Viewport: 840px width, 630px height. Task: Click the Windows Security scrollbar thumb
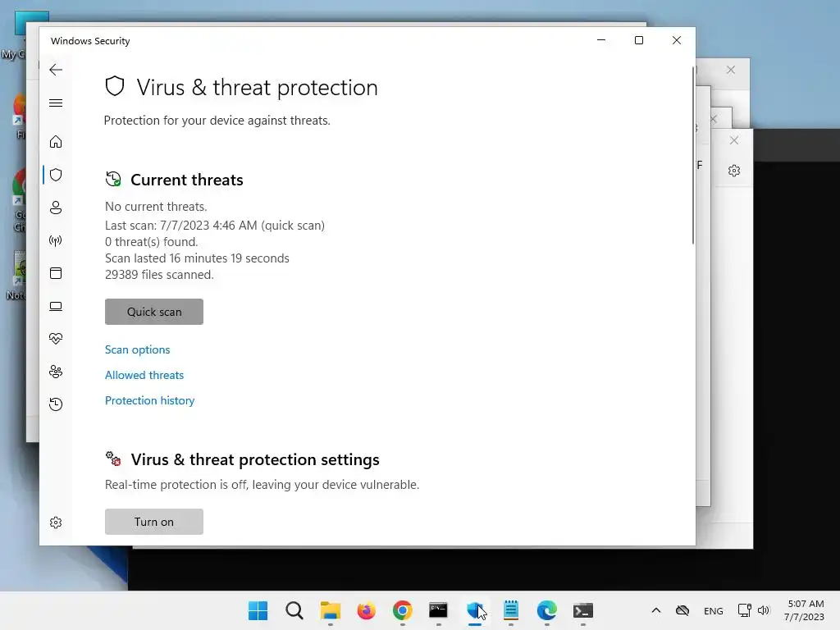point(693,155)
